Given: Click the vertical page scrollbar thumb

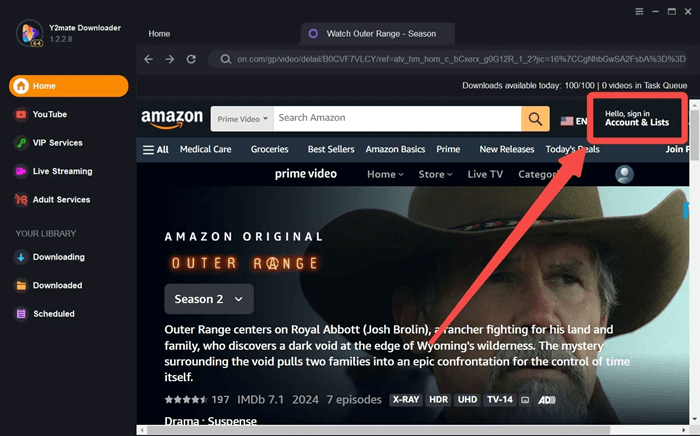Looking at the screenshot, I should pos(695,136).
